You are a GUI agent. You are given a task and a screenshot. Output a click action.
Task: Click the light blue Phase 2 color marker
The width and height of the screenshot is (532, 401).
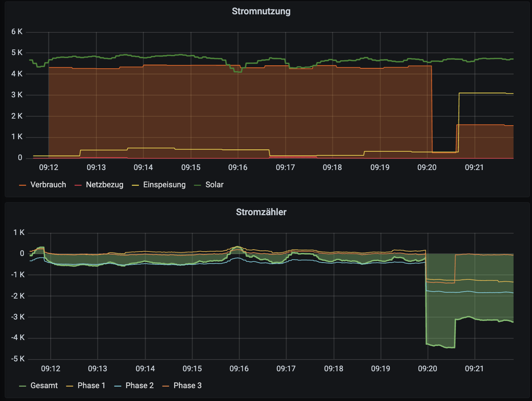118,386
